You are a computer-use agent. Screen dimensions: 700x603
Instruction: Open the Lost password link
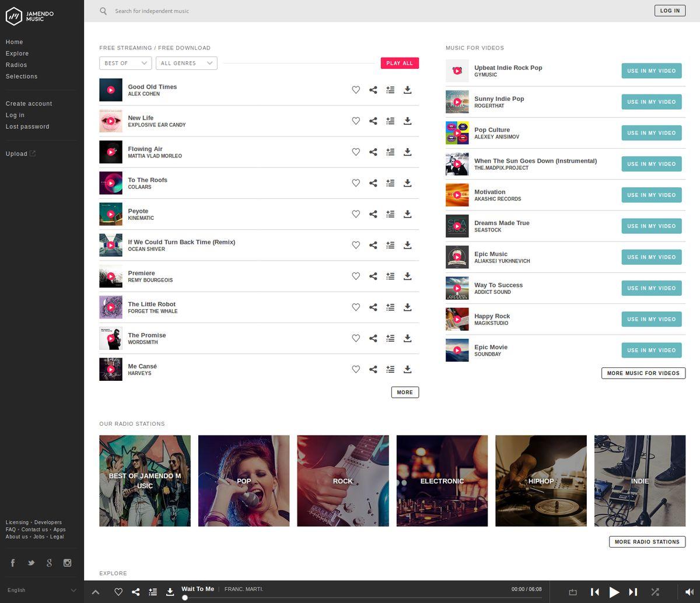pos(27,127)
